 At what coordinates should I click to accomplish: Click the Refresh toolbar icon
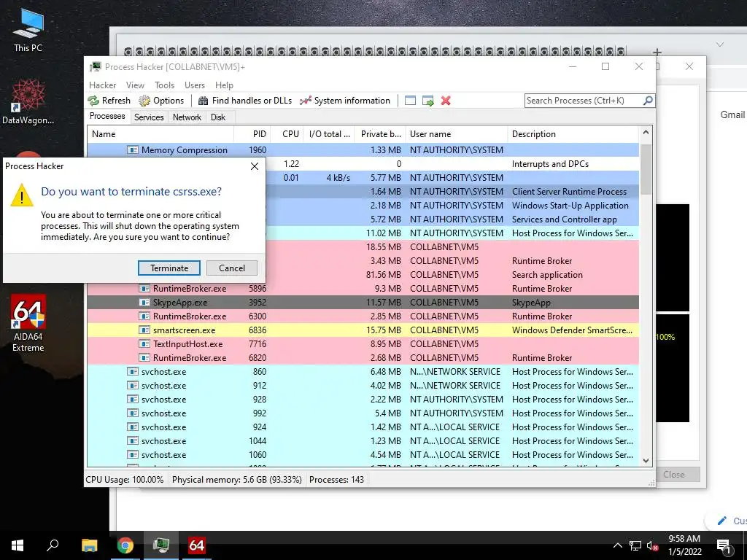(x=93, y=101)
